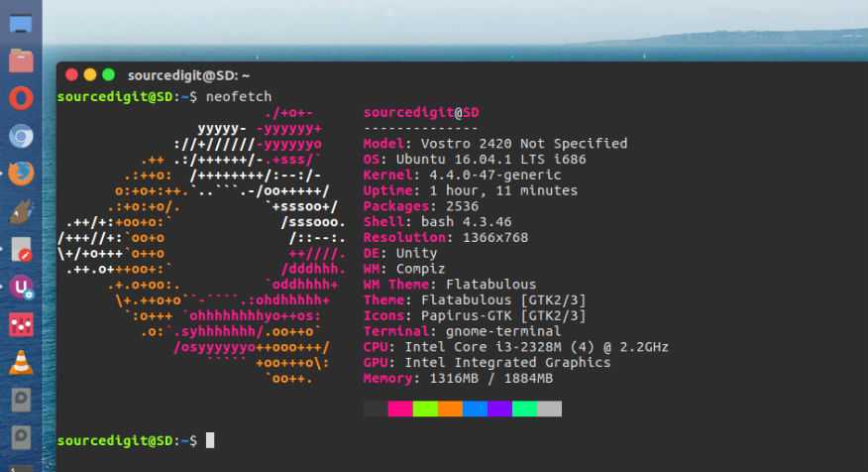Open the text editor icon with red pencil
The height and width of the screenshot is (472, 868).
pyautogui.click(x=21, y=249)
